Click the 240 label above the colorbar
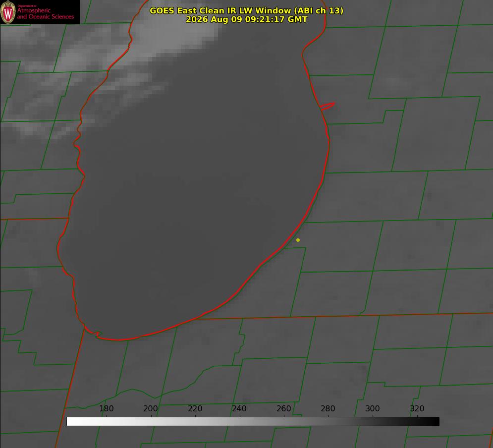Image resolution: width=493 pixels, height=448 pixels. (239, 408)
